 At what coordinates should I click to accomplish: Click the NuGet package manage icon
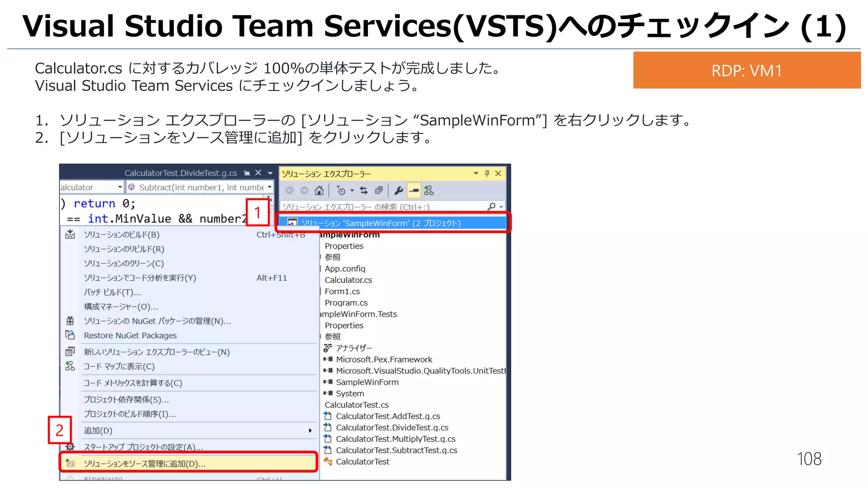click(x=70, y=321)
